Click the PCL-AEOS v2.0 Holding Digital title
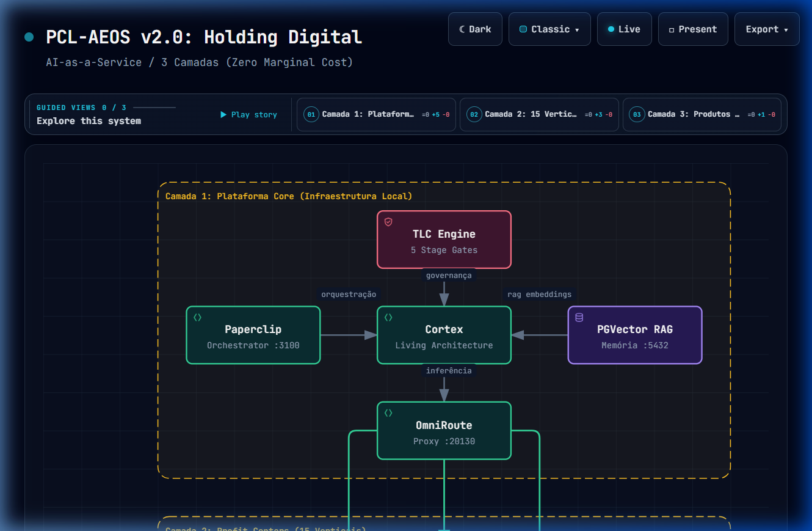Image resolution: width=812 pixels, height=531 pixels. click(204, 37)
